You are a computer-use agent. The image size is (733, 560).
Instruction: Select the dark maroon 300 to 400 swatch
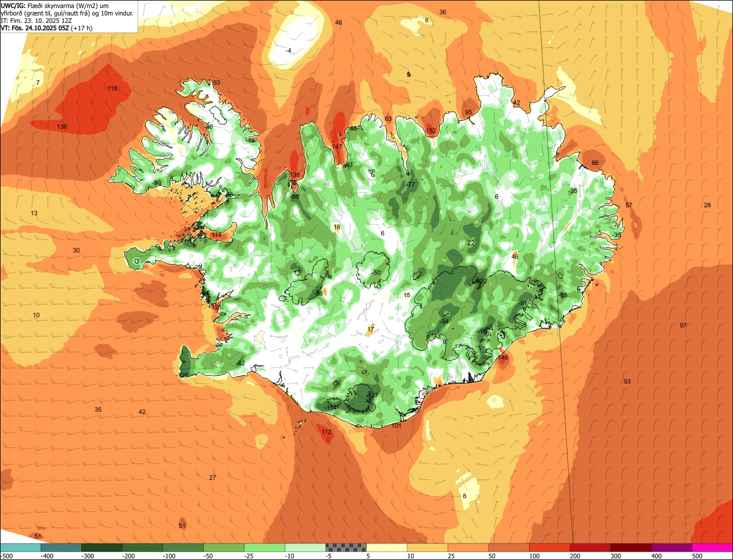(x=630, y=547)
